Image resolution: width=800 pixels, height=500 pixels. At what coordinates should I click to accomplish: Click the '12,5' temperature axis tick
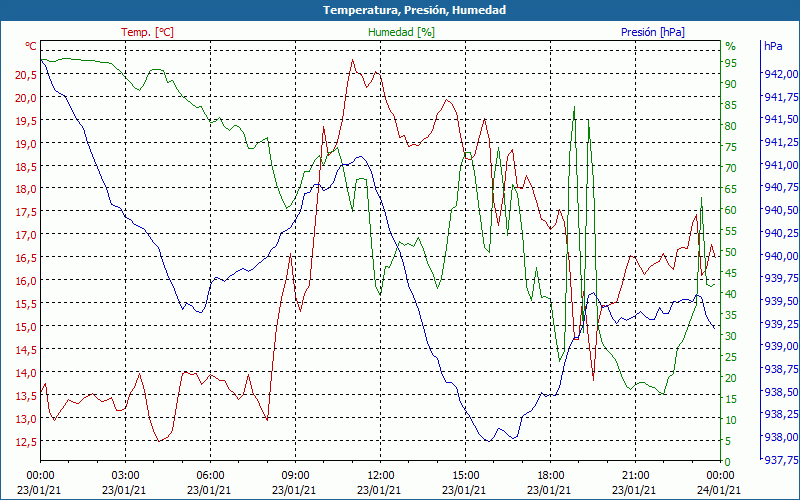tap(26, 442)
